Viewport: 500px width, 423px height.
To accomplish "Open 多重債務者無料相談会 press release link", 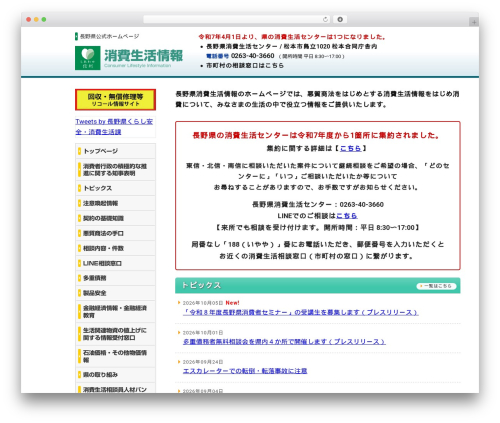I will (x=284, y=342).
